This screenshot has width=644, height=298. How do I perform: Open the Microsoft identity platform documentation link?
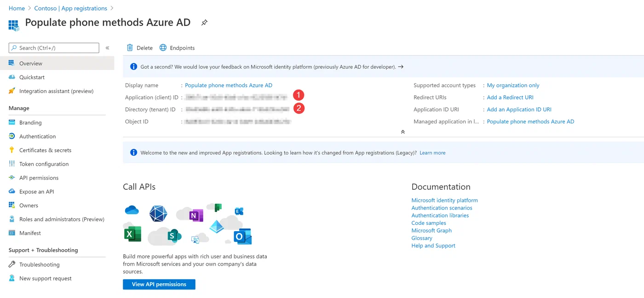[445, 200]
